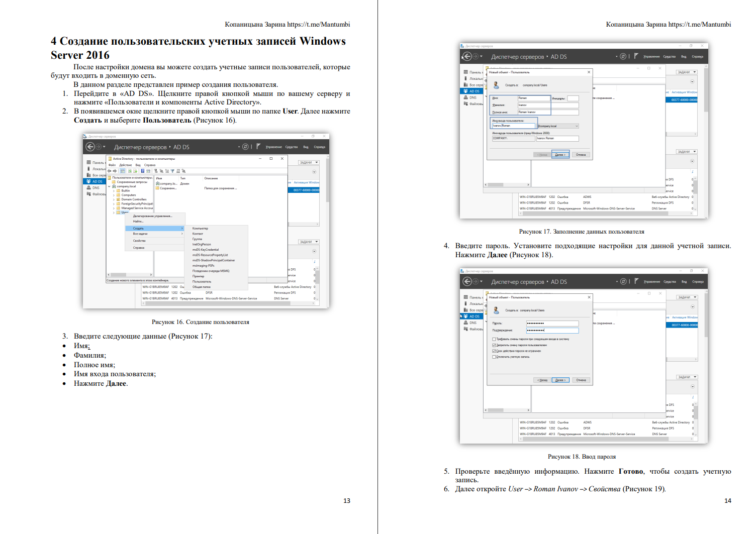
Task: Click the refresh icon in Figure 18 header
Action: coord(623,281)
